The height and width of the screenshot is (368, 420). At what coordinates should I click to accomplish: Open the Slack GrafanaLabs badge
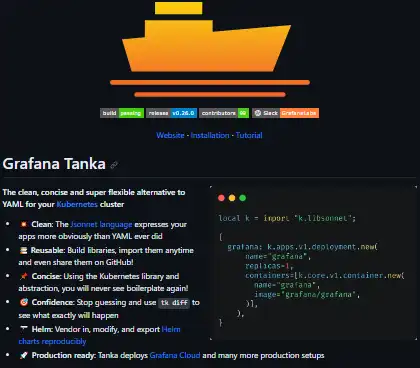(x=285, y=113)
